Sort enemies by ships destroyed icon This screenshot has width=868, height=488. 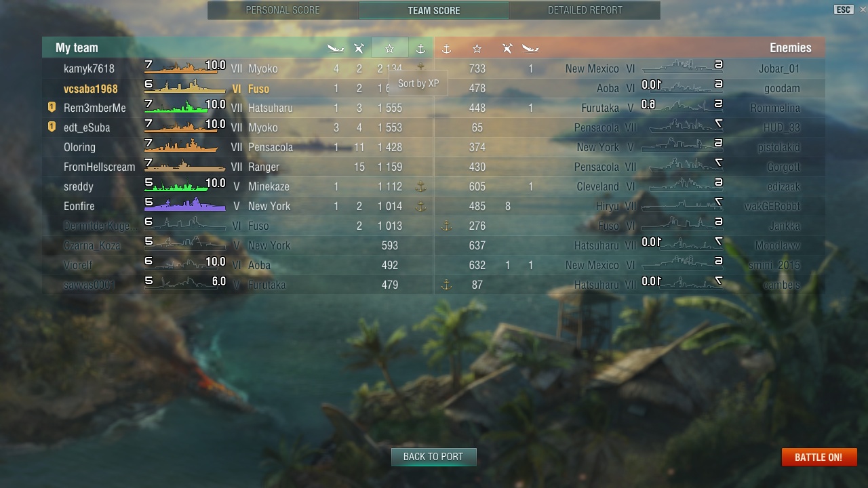pyautogui.click(x=531, y=48)
